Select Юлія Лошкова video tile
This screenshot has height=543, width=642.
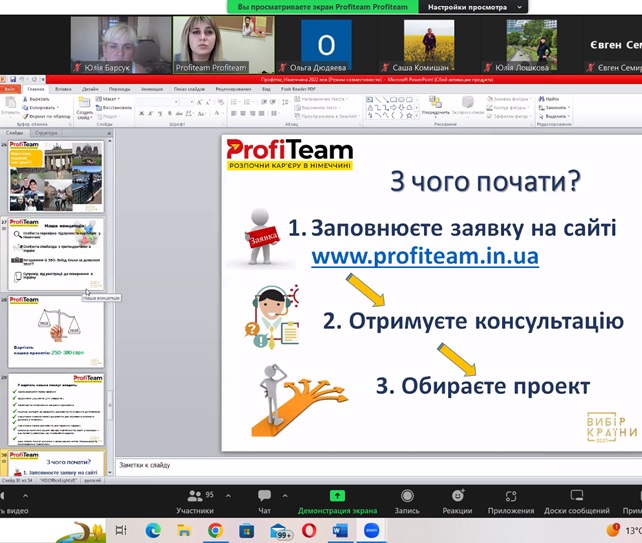531,45
